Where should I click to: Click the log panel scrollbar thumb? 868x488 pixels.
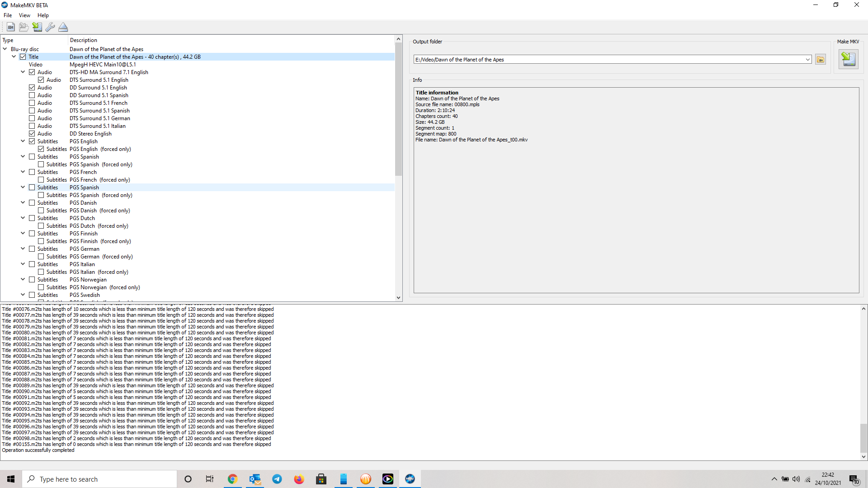tap(863, 437)
